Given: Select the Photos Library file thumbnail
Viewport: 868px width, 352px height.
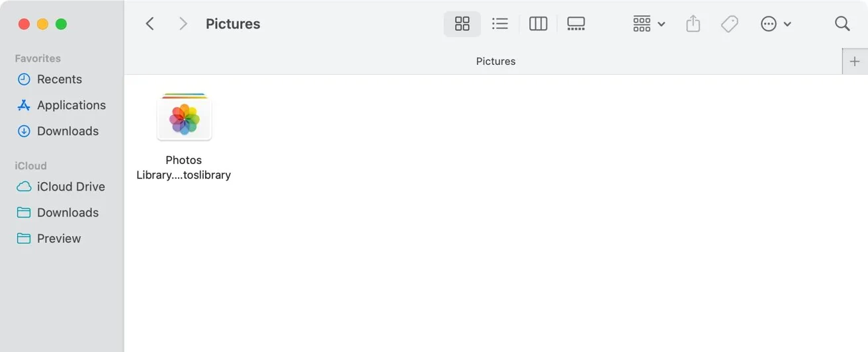Looking at the screenshot, I should pyautogui.click(x=184, y=118).
